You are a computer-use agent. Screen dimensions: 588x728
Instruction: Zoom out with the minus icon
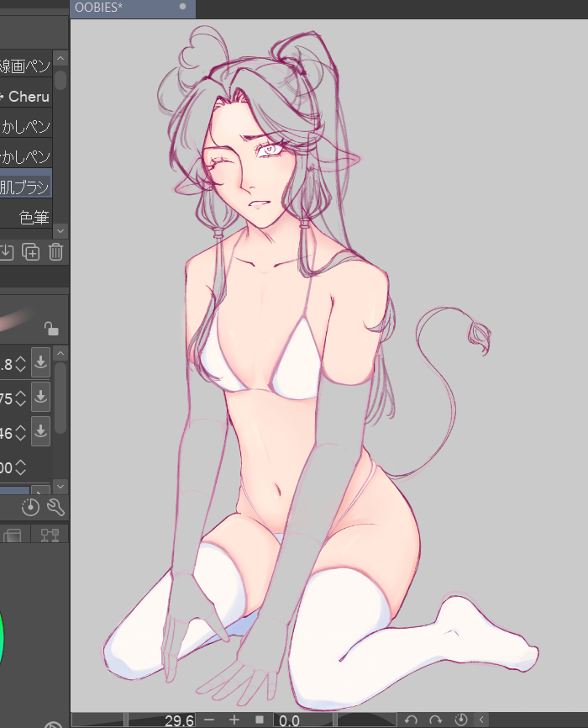(x=209, y=720)
